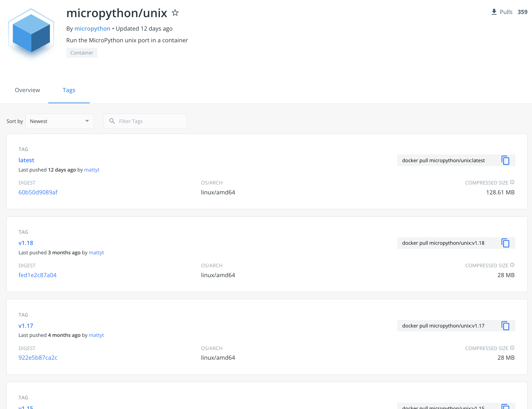
Task: Open mattyt profile under v1.17 tag
Action: pyautogui.click(x=96, y=335)
